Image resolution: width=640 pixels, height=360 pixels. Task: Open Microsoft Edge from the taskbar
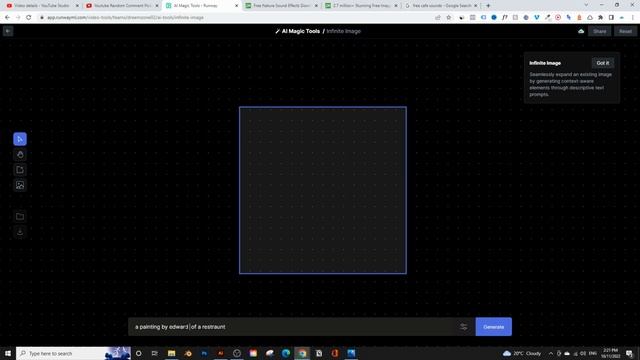286,353
